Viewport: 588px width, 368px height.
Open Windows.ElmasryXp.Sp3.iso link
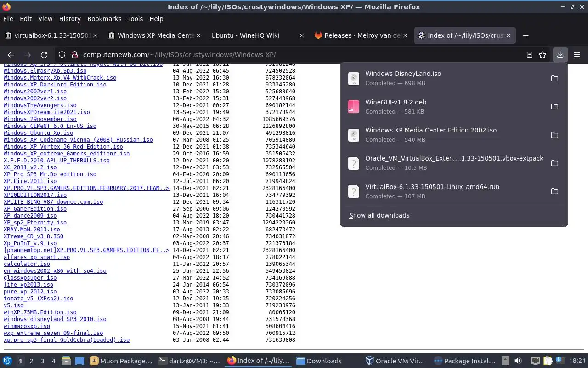45,71
